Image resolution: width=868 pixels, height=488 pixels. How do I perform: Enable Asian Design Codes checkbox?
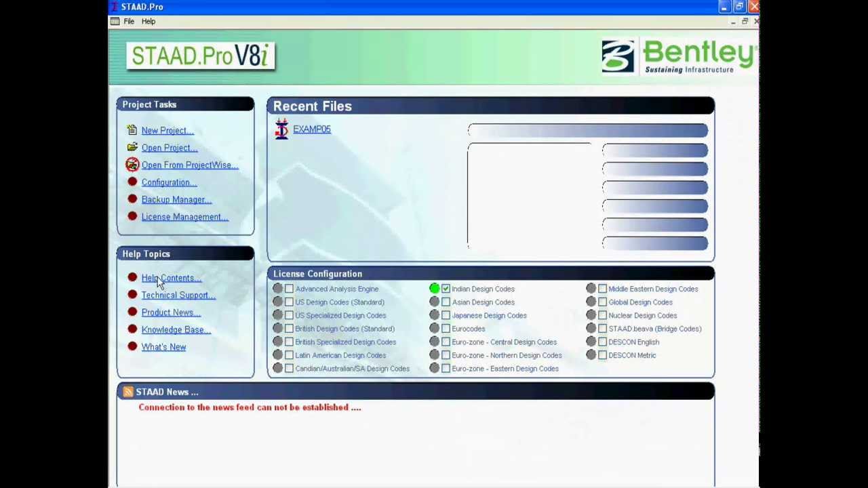pyautogui.click(x=446, y=302)
